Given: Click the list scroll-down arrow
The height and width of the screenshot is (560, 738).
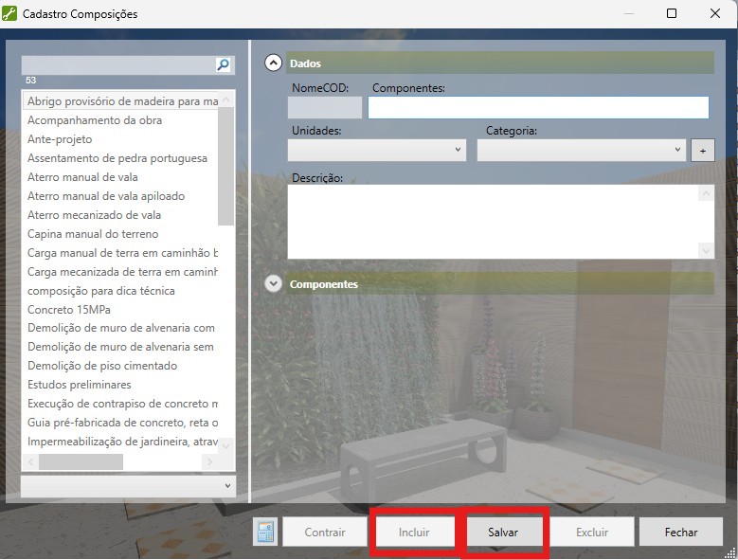Looking at the screenshot, I should 226,445.
